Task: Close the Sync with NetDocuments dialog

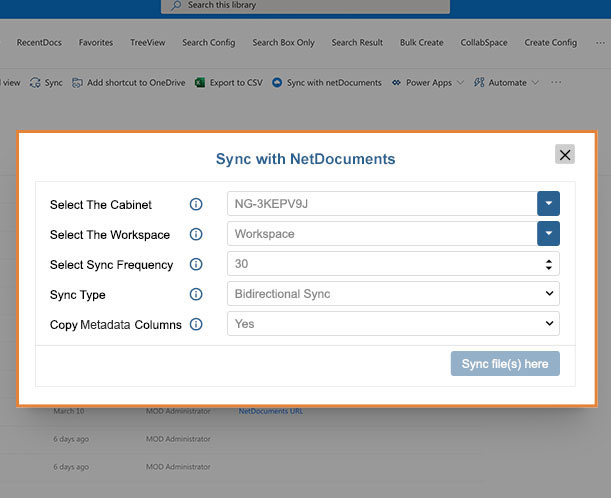Action: coord(565,154)
